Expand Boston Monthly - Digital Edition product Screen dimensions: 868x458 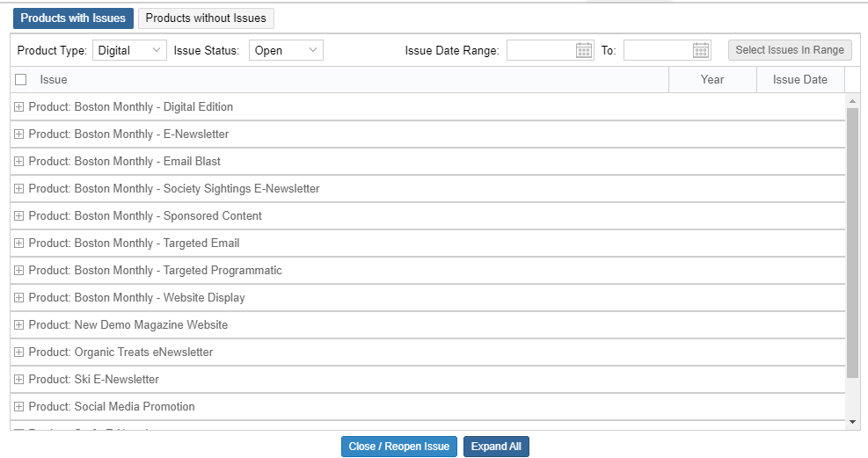[18, 106]
